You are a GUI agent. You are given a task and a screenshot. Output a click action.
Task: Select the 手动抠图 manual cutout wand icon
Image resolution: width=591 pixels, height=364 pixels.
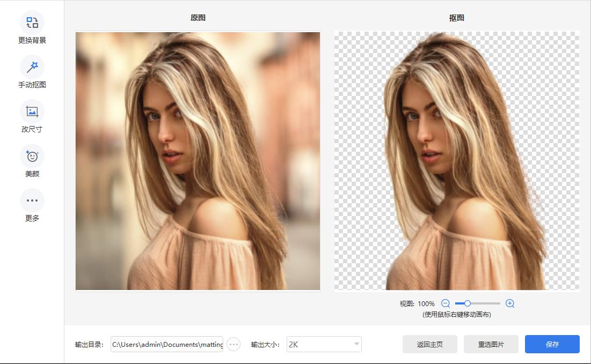pos(32,67)
